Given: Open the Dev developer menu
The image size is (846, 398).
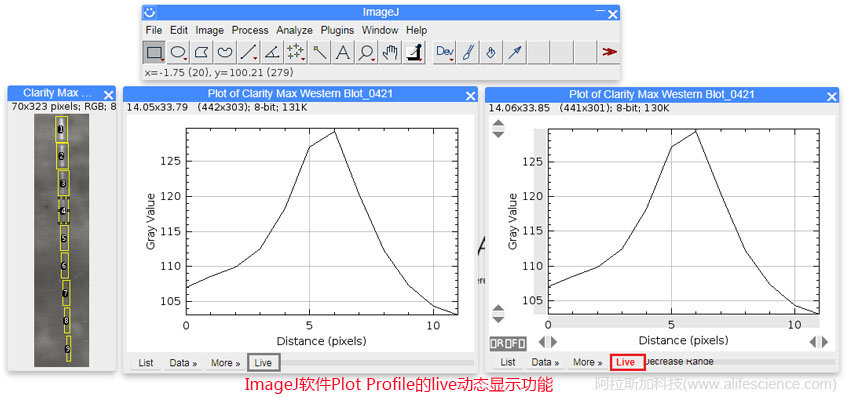Looking at the screenshot, I should pos(445,52).
